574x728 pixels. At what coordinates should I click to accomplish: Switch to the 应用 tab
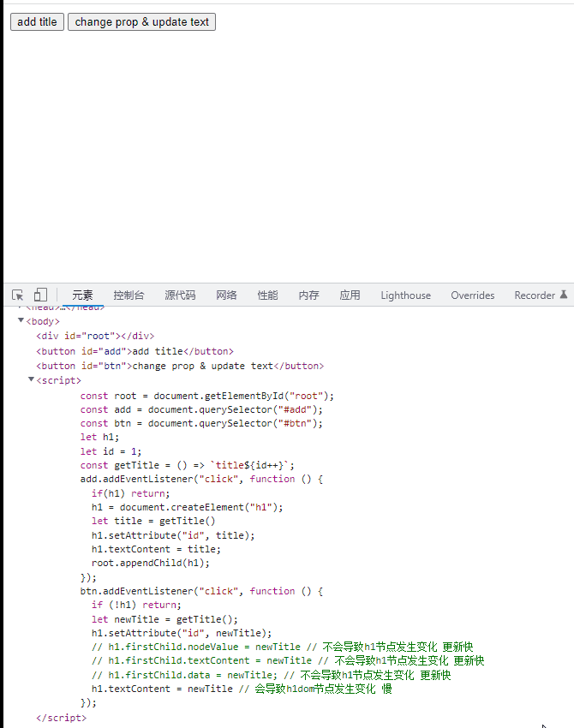pyautogui.click(x=350, y=295)
